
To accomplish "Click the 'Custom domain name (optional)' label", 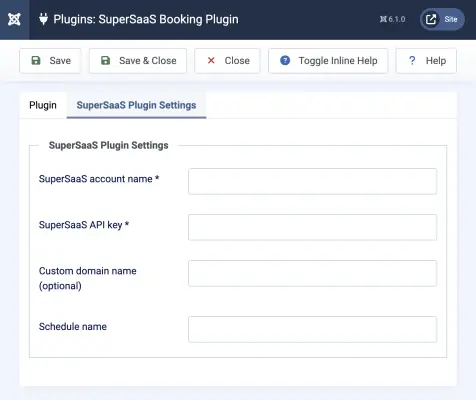I will (88, 278).
